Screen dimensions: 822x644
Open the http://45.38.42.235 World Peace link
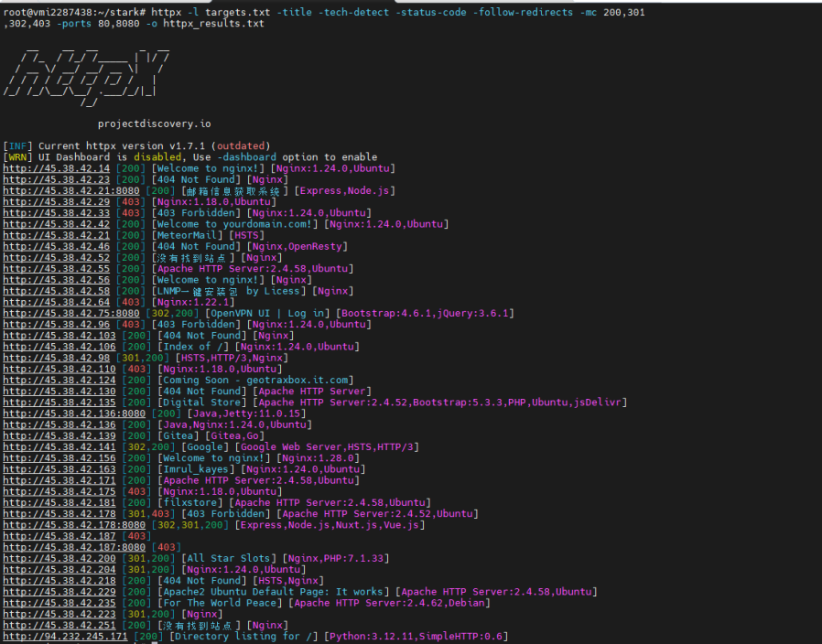59,603
